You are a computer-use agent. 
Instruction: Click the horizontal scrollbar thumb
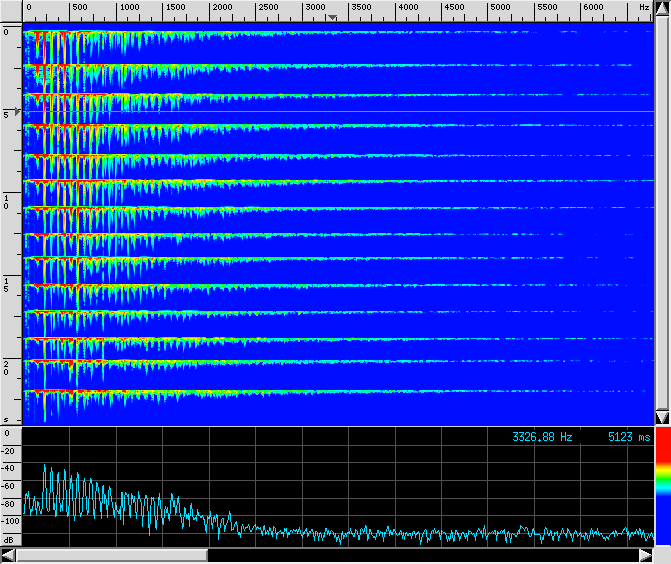[x=111, y=555]
